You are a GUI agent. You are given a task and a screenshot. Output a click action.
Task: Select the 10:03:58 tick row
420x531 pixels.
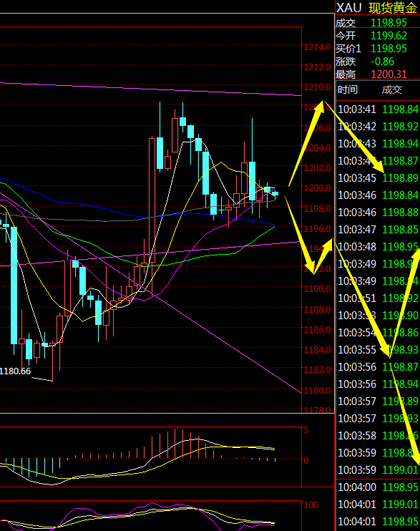[x=378, y=436]
